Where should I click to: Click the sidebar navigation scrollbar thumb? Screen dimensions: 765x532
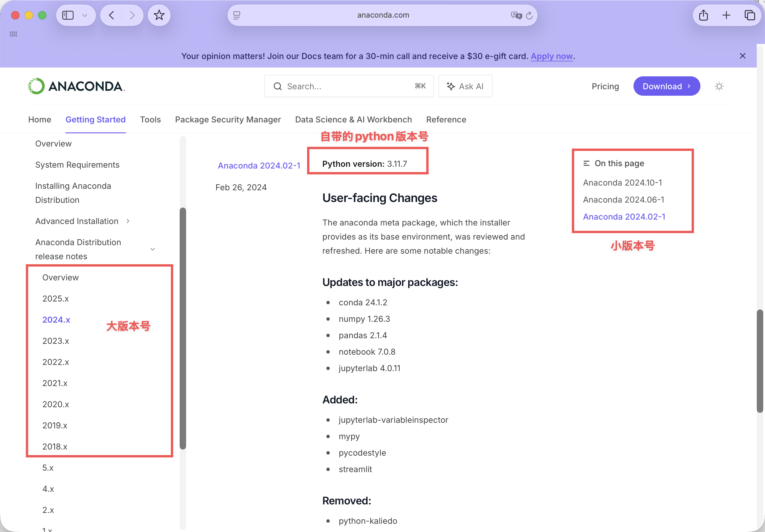tap(183, 328)
